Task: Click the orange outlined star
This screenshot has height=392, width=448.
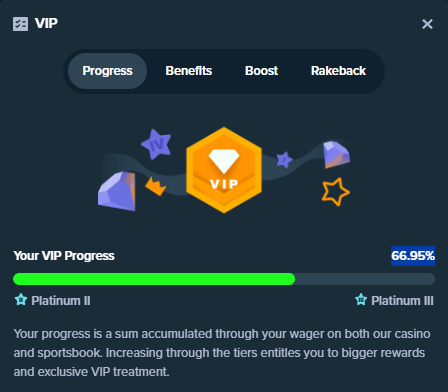Action: click(x=335, y=192)
